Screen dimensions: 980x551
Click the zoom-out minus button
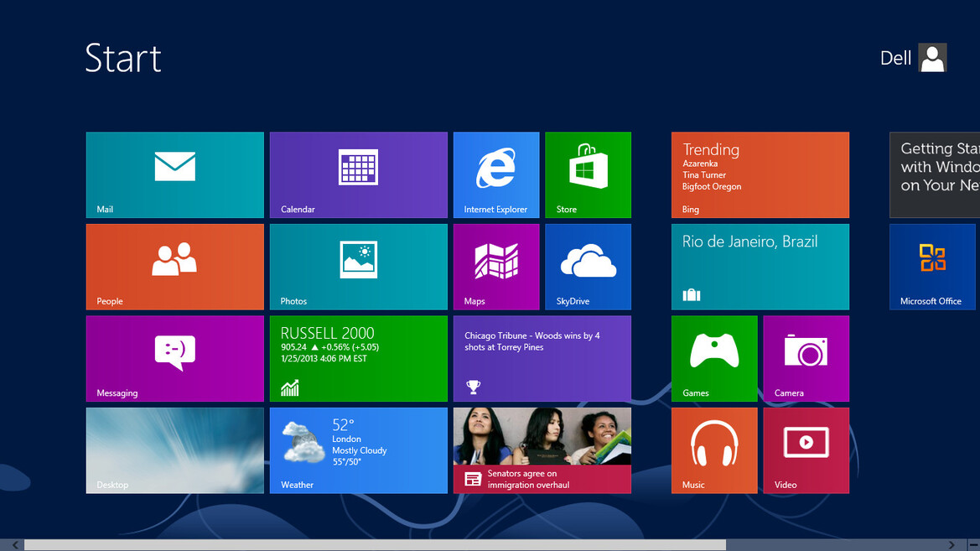[x=973, y=545]
